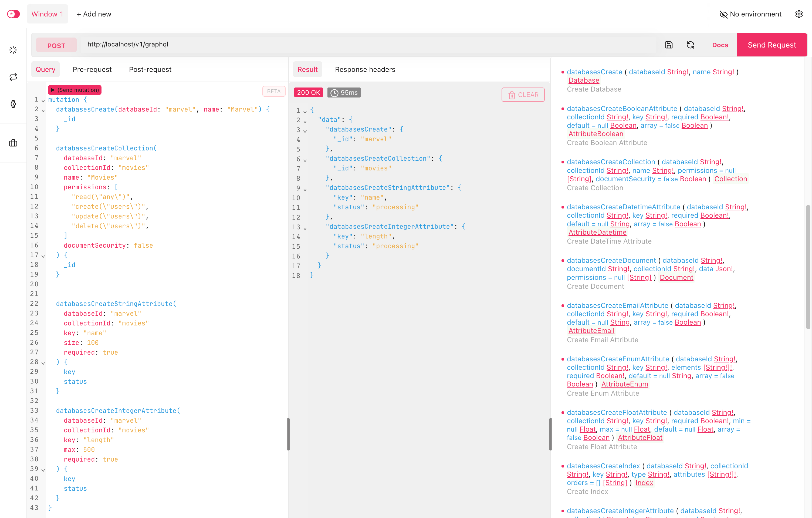The image size is (812, 518).
Task: Collapse the mutation block at line 1
Action: [x=43, y=100]
